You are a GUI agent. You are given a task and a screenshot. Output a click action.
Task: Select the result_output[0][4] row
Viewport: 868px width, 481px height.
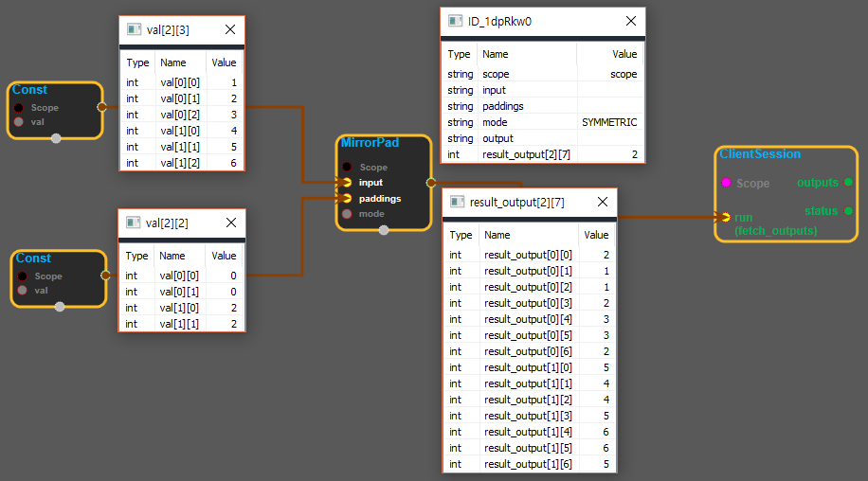click(x=529, y=319)
